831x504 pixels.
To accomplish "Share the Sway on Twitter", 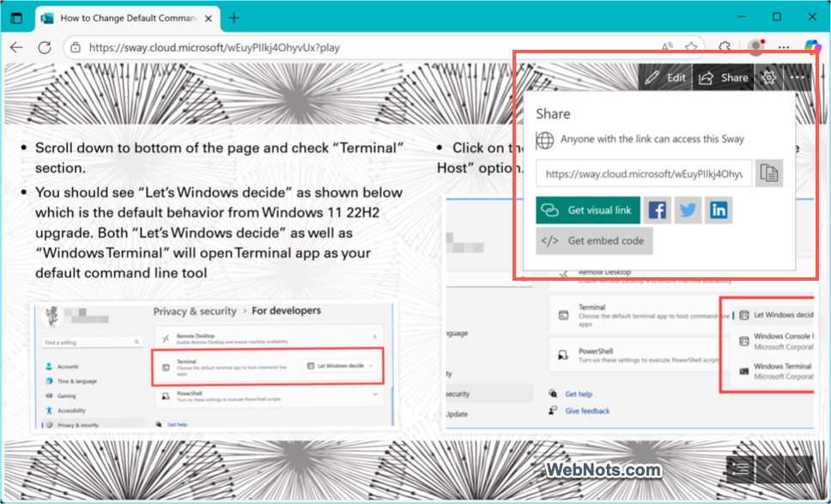I will (688, 210).
